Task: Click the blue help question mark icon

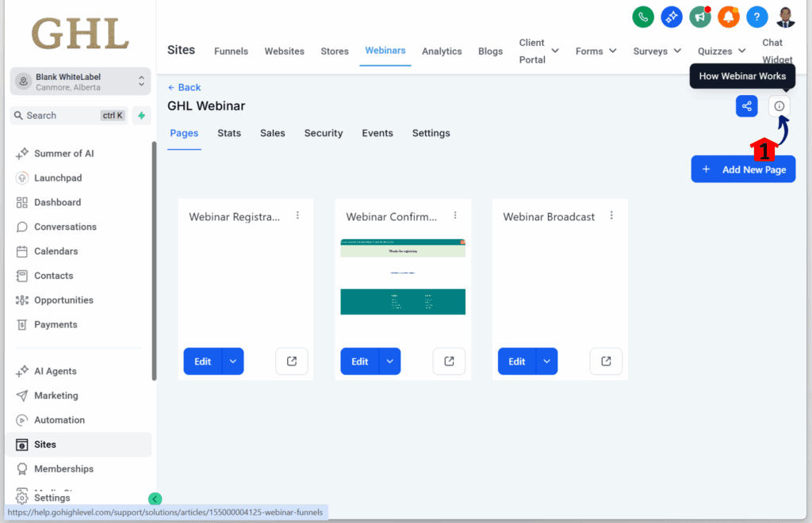Action: 756,17
